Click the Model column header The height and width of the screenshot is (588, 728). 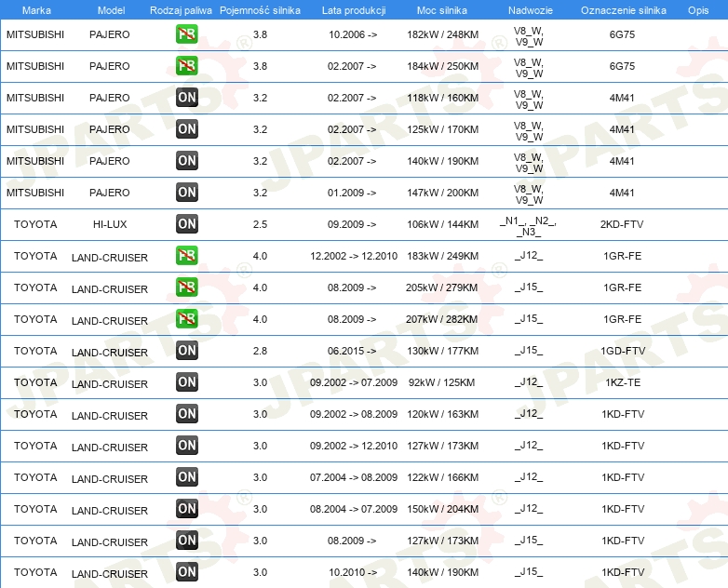click(x=111, y=10)
